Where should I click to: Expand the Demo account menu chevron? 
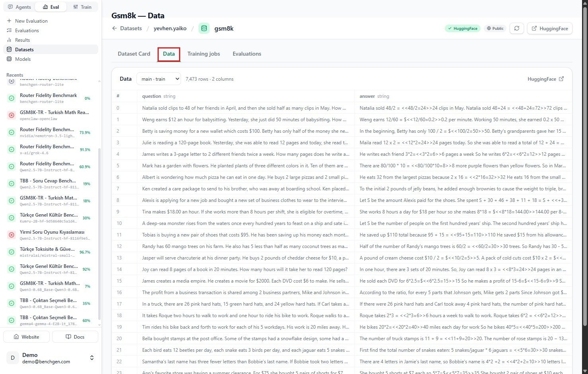(92, 358)
